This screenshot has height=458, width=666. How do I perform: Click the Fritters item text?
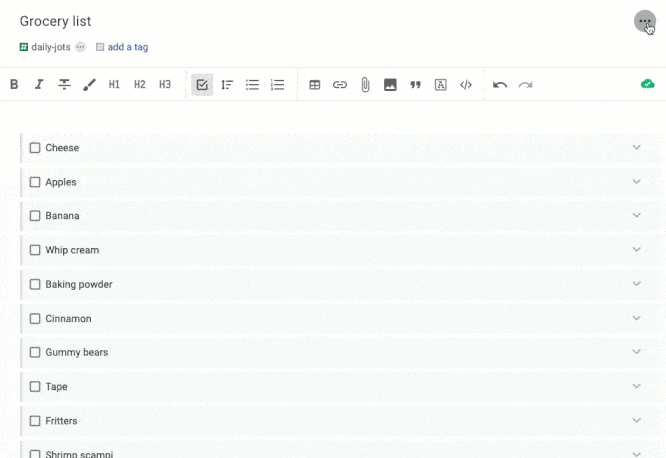61,421
